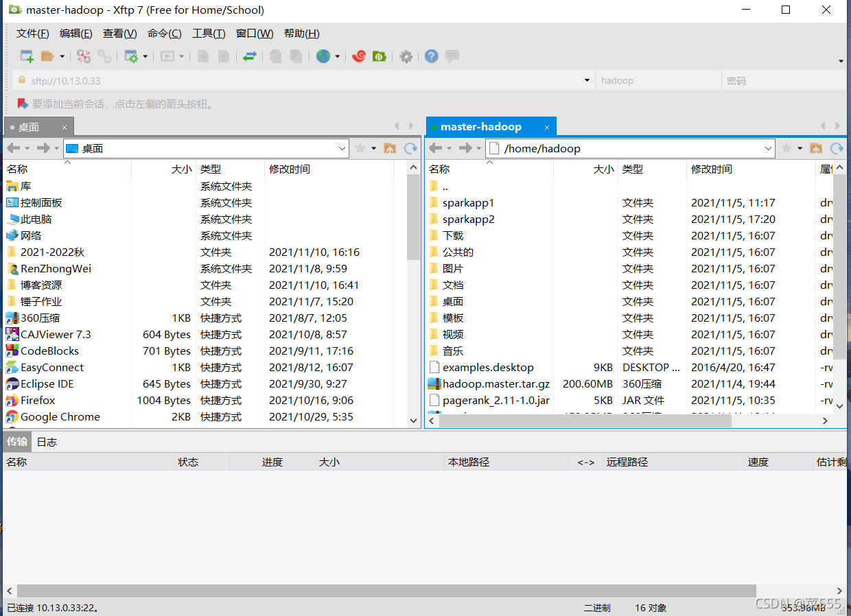Image resolution: width=851 pixels, height=616 pixels.
Task: Click the local pane vertical scrollbar down arrow
Action: click(x=413, y=420)
